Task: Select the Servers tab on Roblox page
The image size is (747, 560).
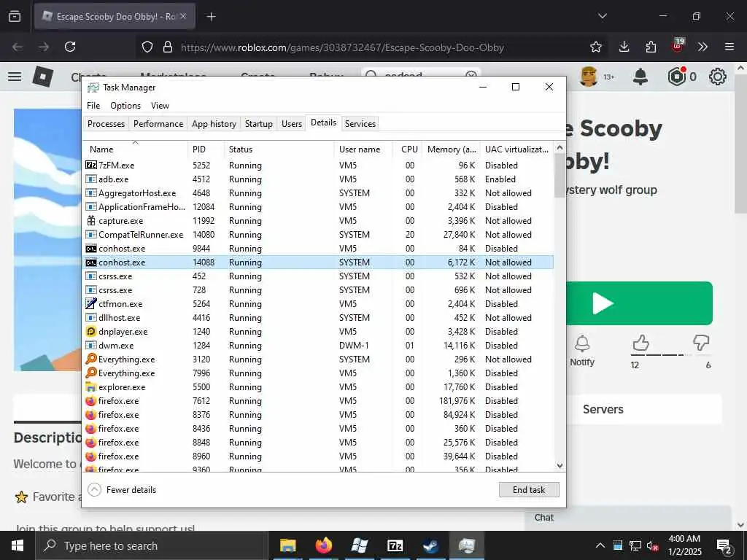Action: click(603, 409)
